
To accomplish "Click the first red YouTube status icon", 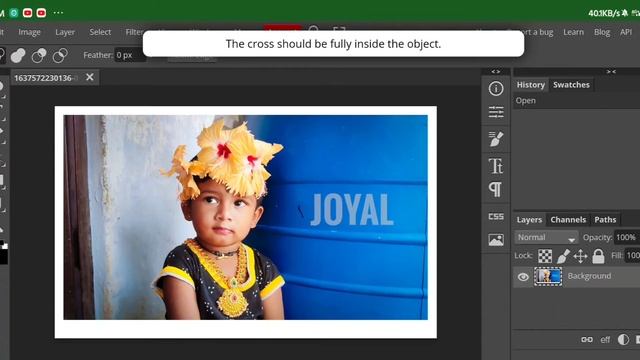I will tap(27, 13).
